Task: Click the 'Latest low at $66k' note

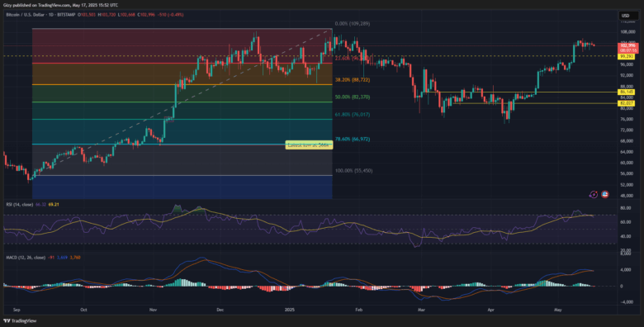Action: pyautogui.click(x=309, y=145)
